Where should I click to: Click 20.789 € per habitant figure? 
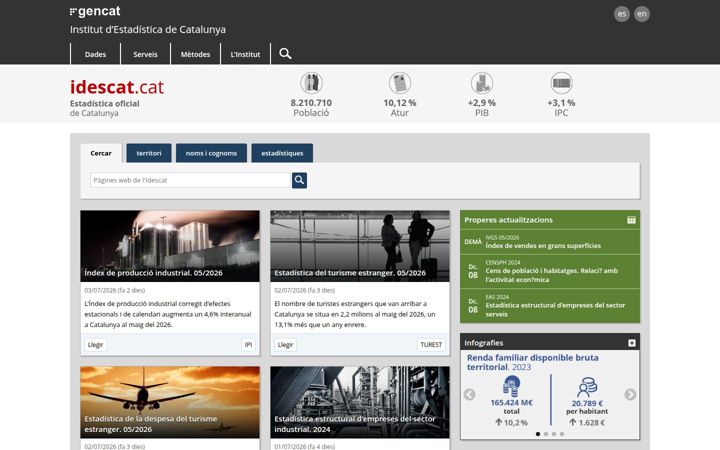point(587,404)
